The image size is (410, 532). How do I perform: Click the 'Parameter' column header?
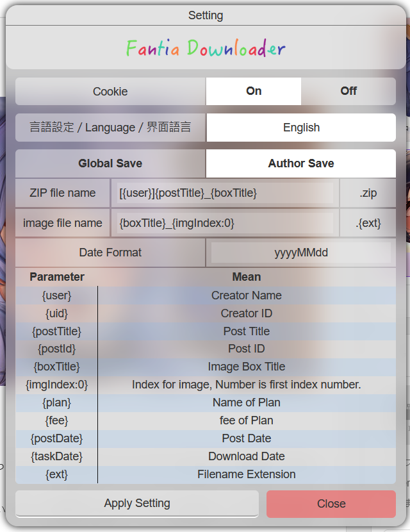point(56,277)
